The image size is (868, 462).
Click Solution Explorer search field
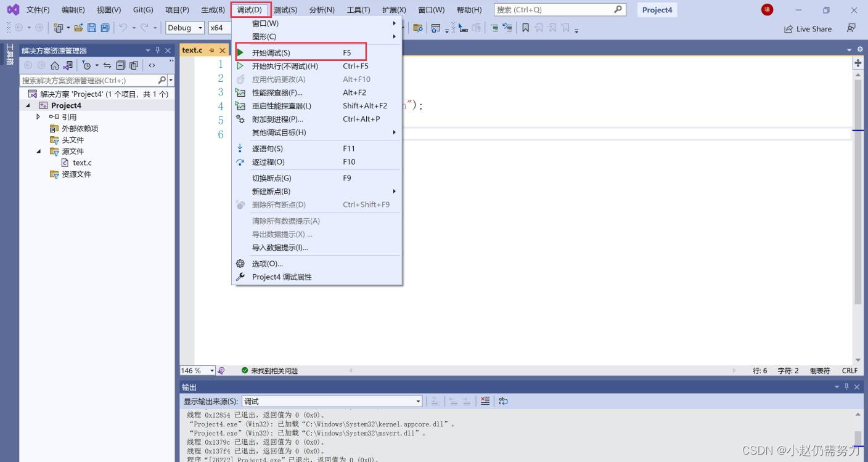(x=89, y=80)
